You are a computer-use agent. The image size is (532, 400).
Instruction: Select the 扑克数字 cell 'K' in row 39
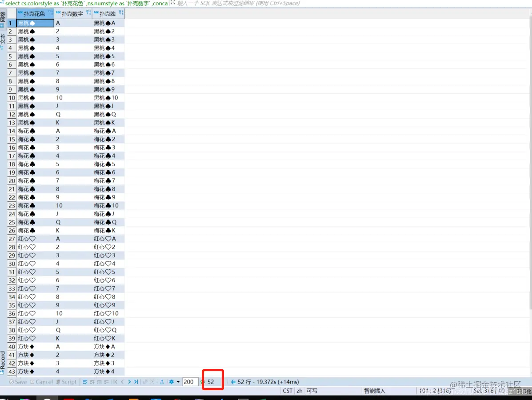(73, 338)
